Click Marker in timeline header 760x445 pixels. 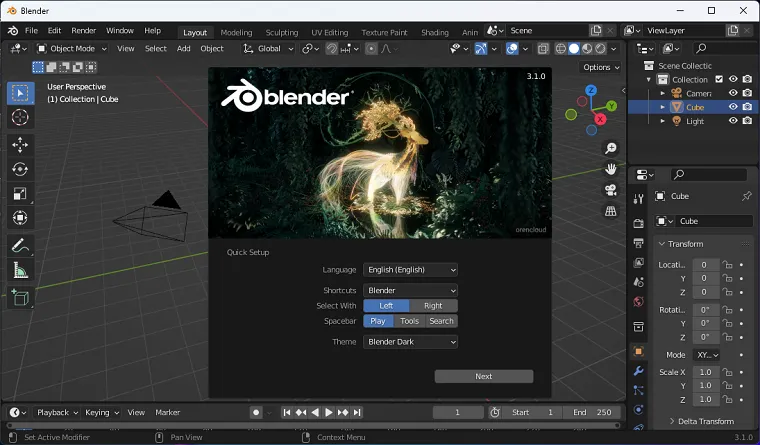pos(168,413)
